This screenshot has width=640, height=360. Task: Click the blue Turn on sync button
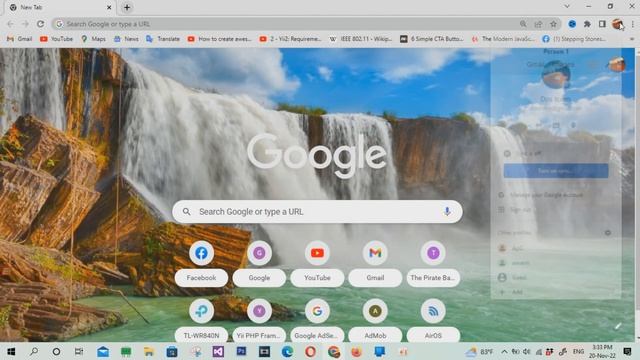[556, 171]
